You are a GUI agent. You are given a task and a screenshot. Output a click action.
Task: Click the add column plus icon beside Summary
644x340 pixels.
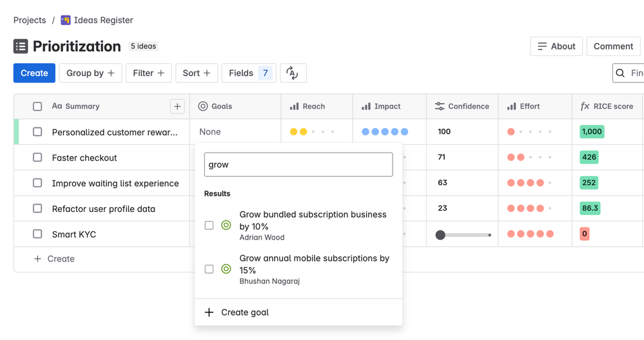177,107
